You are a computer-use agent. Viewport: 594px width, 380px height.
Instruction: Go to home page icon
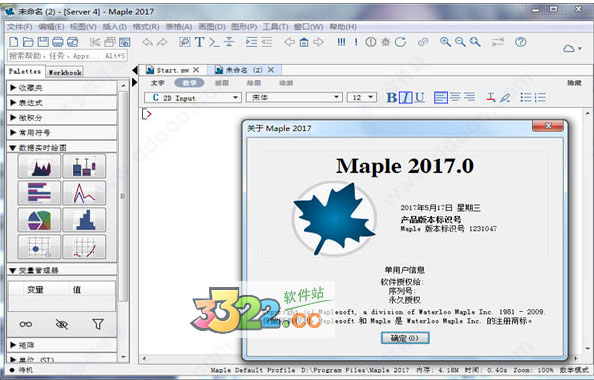click(304, 42)
